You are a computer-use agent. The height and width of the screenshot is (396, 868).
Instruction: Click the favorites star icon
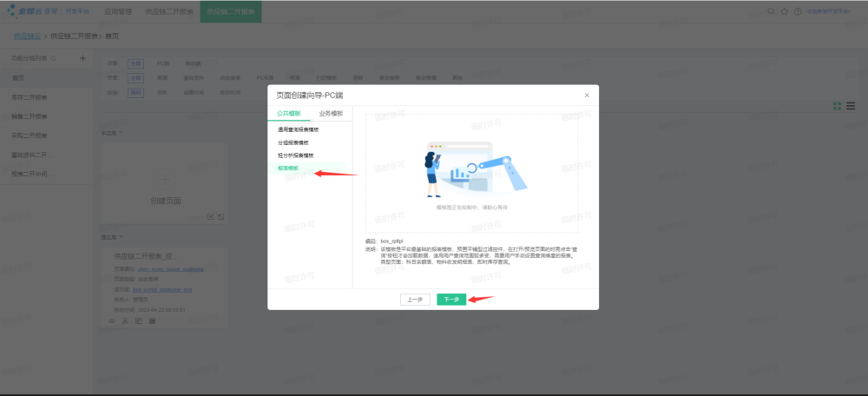point(785,11)
